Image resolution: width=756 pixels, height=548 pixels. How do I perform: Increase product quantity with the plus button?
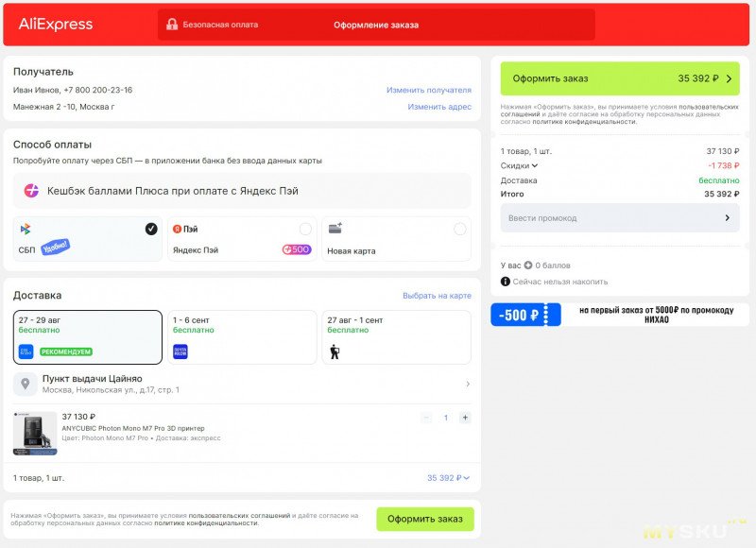(465, 418)
